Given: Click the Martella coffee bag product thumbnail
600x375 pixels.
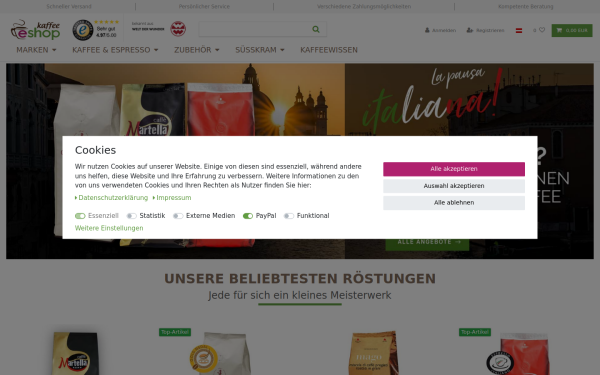Looking at the screenshot, I should coord(76,353).
